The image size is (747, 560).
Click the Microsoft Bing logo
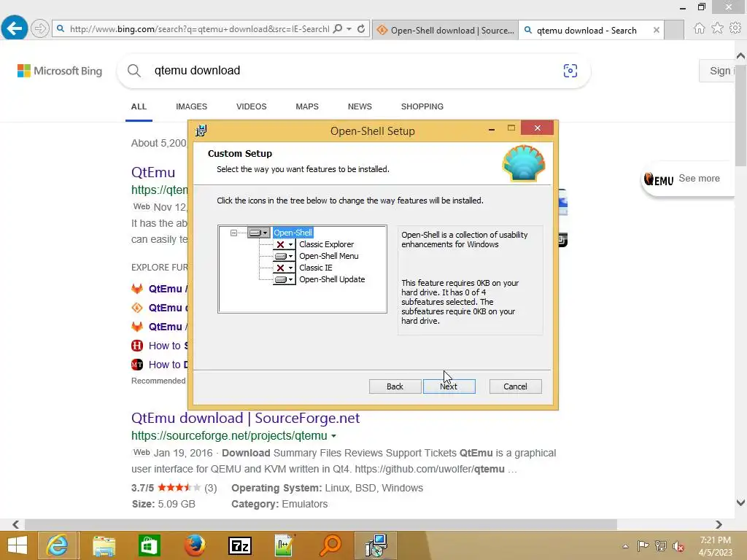click(x=60, y=71)
